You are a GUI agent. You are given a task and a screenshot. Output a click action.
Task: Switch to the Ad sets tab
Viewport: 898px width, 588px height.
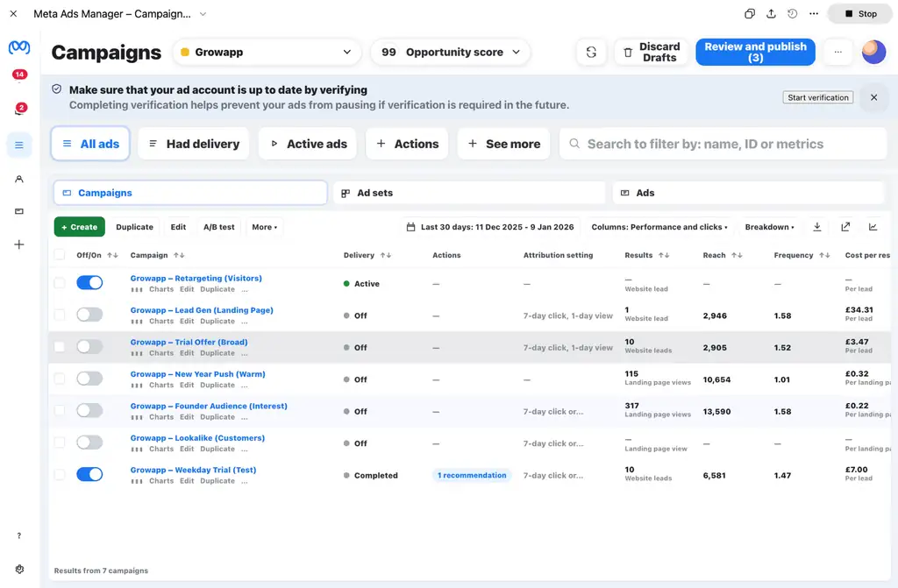coord(469,193)
